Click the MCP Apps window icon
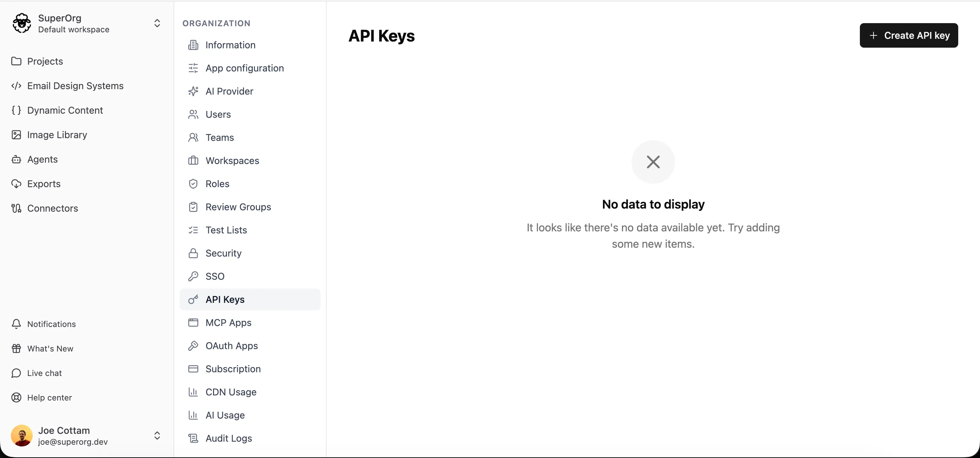This screenshot has width=980, height=458. point(193,323)
